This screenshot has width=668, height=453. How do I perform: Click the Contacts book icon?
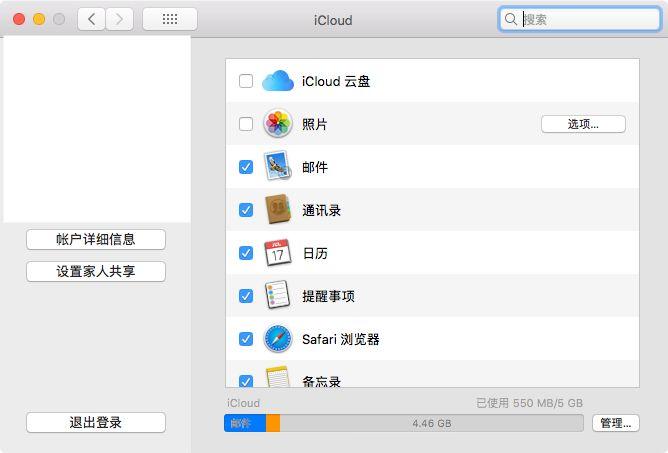[x=278, y=210]
